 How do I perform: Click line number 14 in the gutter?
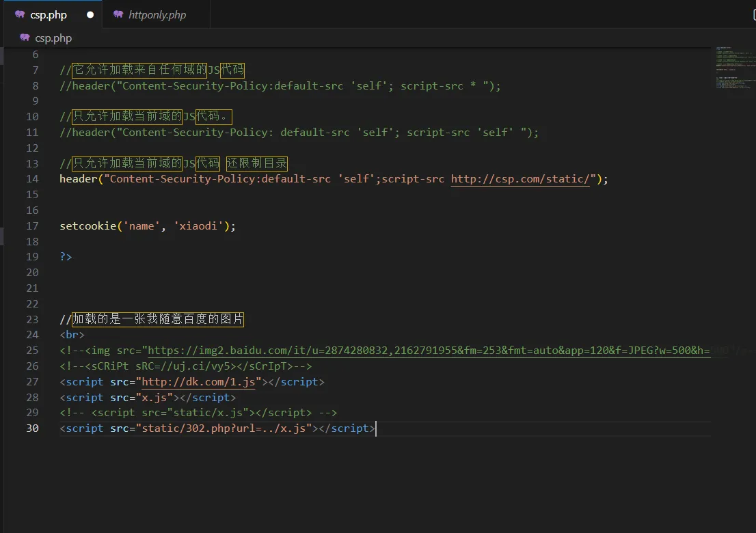pos(32,179)
